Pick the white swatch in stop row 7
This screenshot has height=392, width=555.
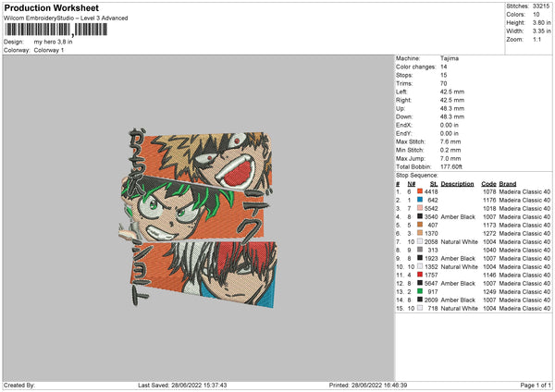(x=420, y=241)
